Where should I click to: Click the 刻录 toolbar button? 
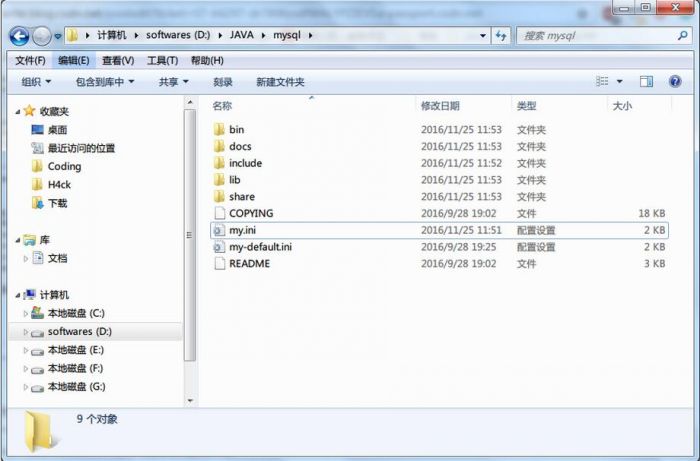click(x=223, y=82)
